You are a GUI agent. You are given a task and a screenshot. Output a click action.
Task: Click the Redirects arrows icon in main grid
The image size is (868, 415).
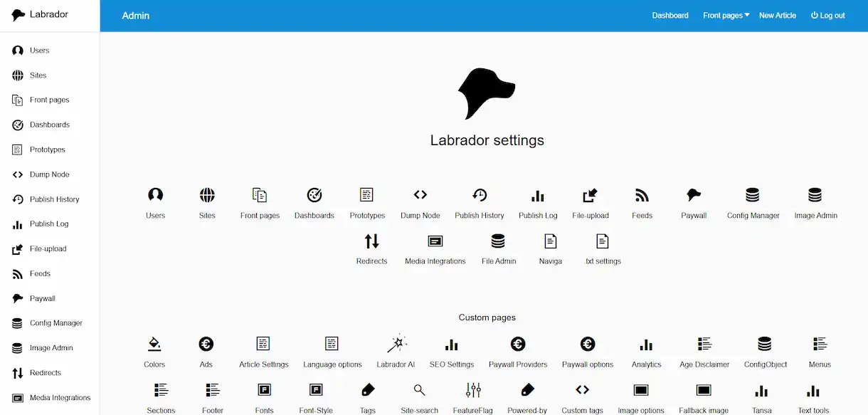[x=371, y=241]
